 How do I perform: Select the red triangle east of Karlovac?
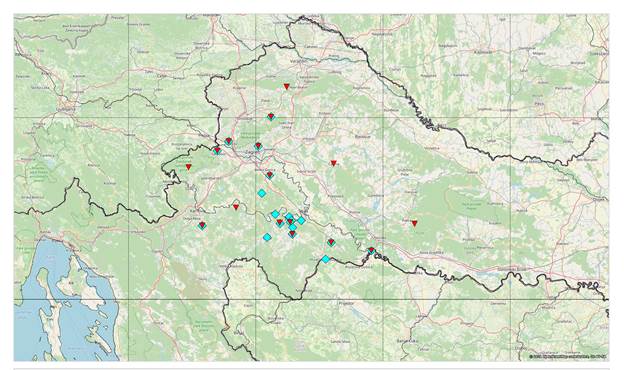(x=236, y=207)
